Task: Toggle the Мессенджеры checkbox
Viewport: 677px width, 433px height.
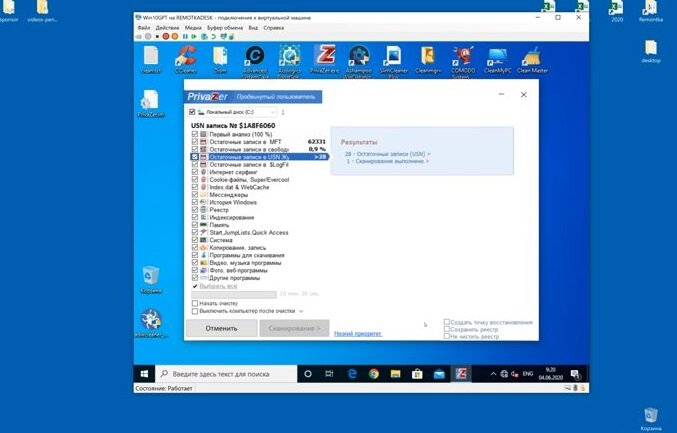Action: pos(195,195)
